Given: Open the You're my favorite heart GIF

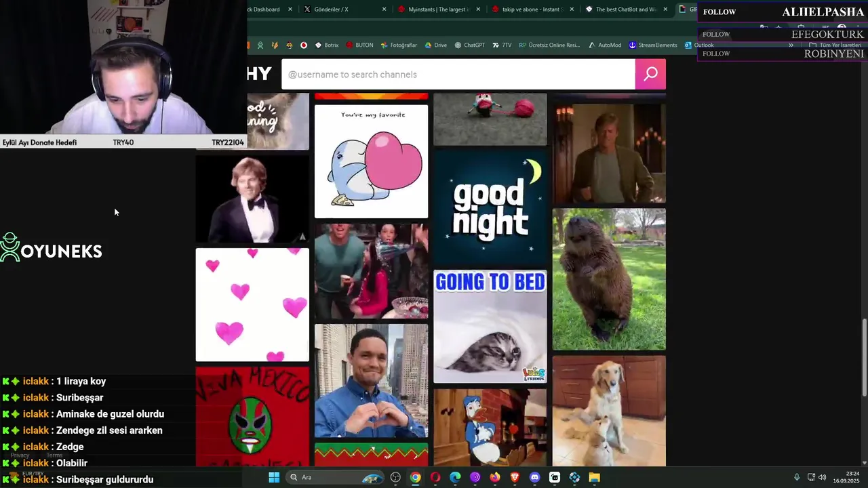Looking at the screenshot, I should [x=371, y=161].
